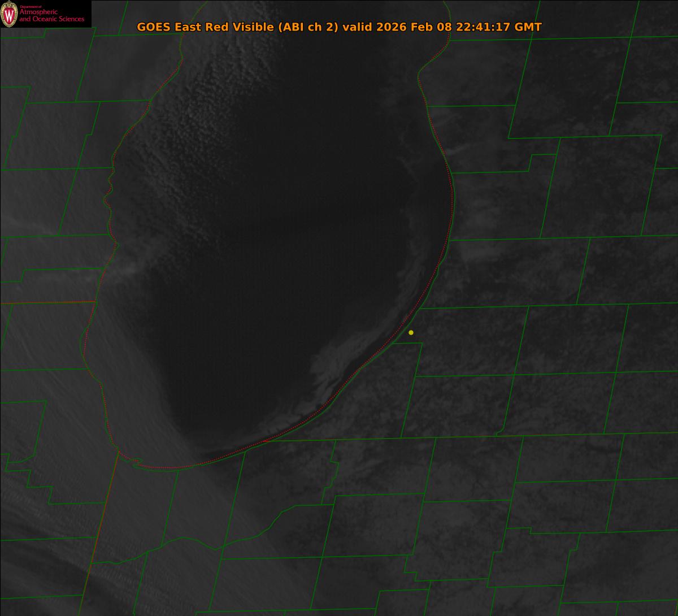This screenshot has height=616, width=678.
Task: Click the small 'Department of' text
Action: [x=31, y=6]
